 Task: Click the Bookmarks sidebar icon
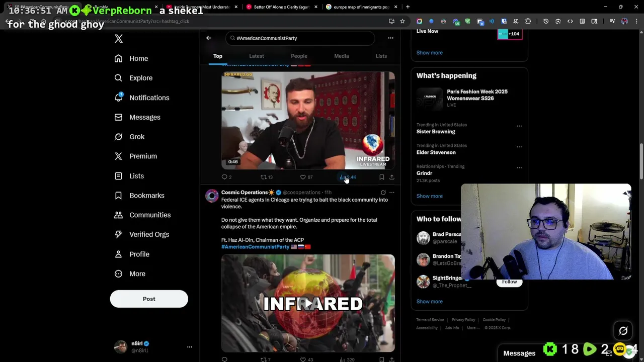[x=118, y=196]
